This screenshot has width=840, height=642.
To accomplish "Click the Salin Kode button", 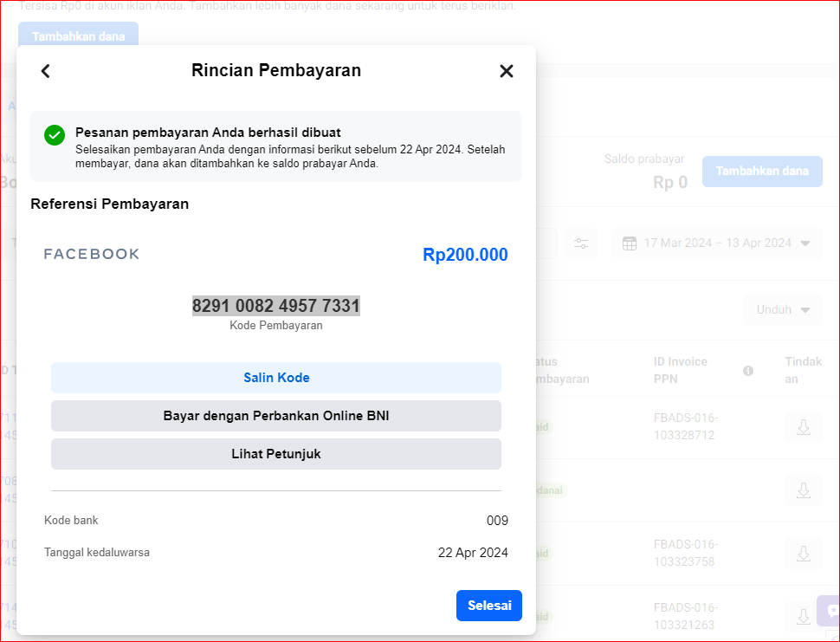I will click(276, 378).
